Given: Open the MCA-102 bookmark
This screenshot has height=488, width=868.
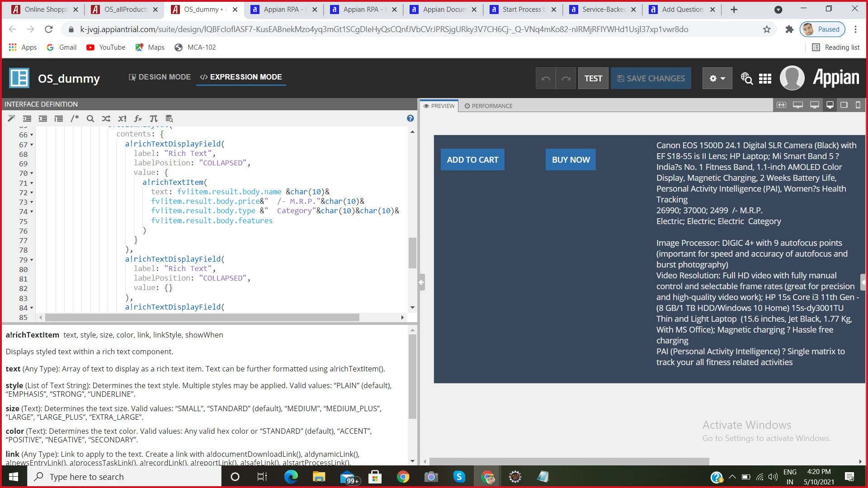Looking at the screenshot, I should click(x=195, y=47).
